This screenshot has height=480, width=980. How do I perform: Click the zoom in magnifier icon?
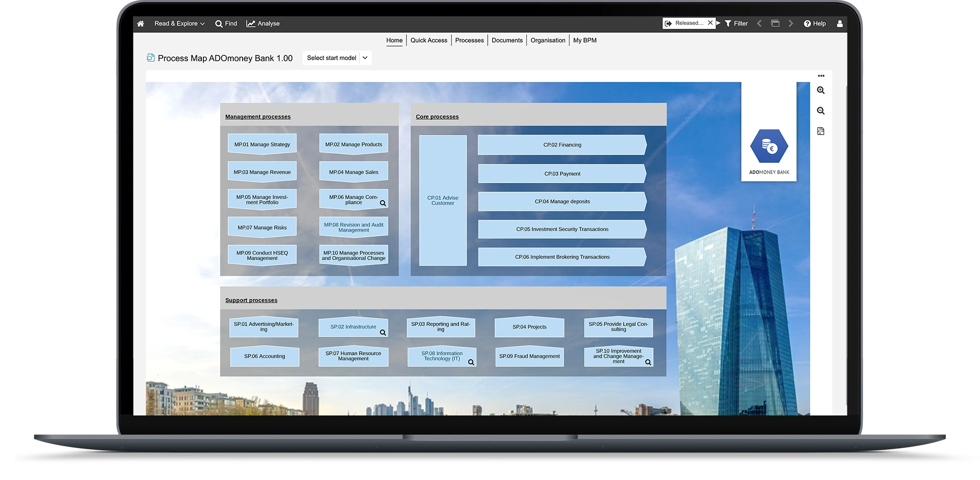coord(821,90)
